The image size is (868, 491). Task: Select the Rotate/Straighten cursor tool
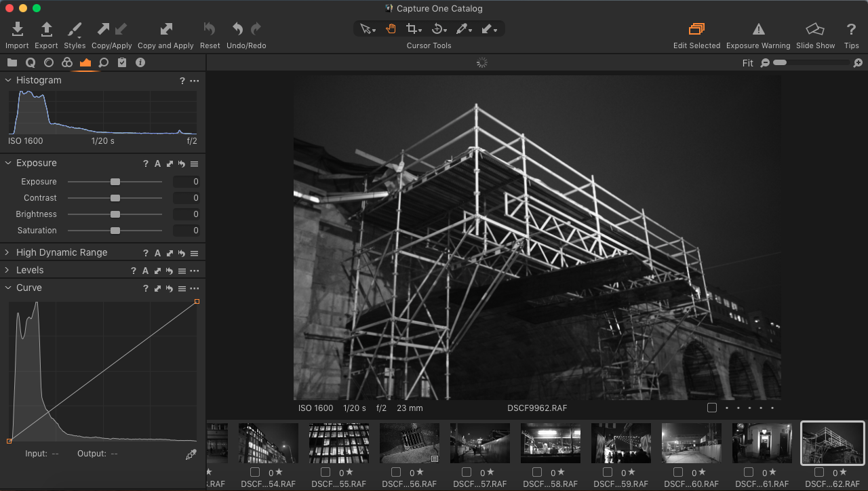tap(438, 28)
